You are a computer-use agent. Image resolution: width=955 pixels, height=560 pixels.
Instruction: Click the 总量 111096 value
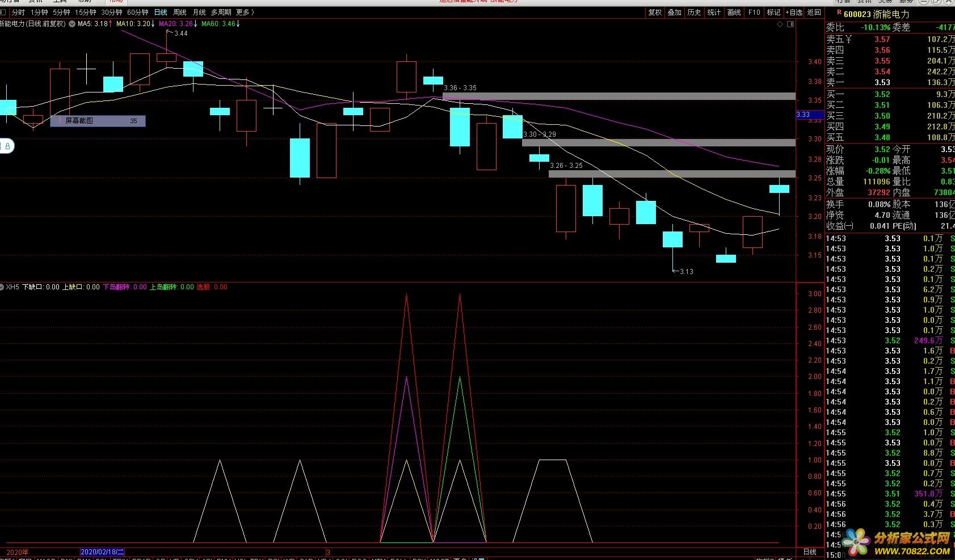pyautogui.click(x=876, y=182)
